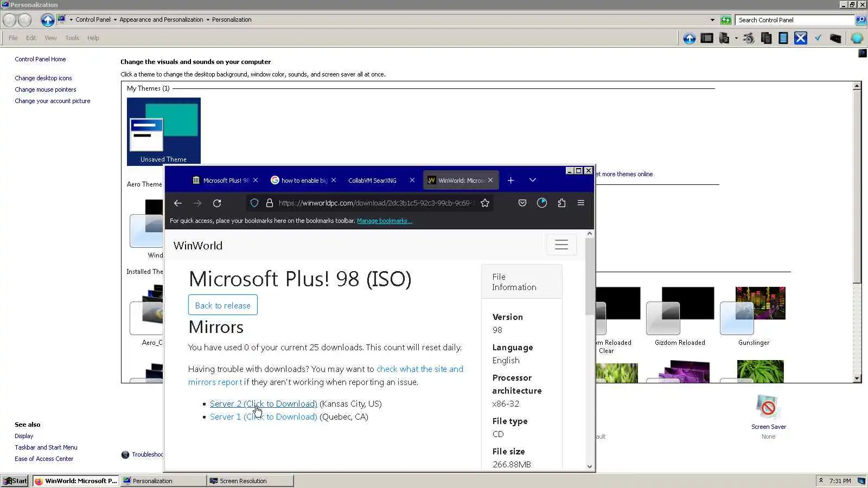Open the File menu
This screenshot has width=868, height=488.
click(x=13, y=38)
